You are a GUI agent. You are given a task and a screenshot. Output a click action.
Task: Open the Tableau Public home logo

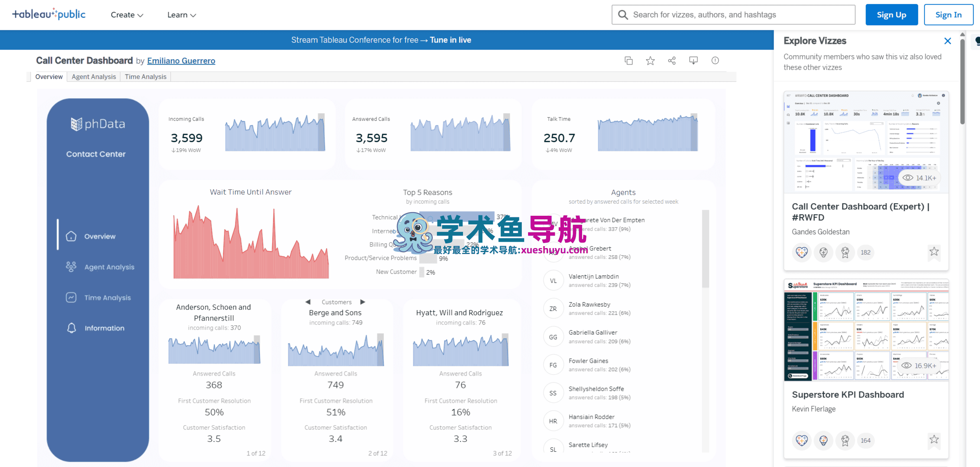click(49, 15)
